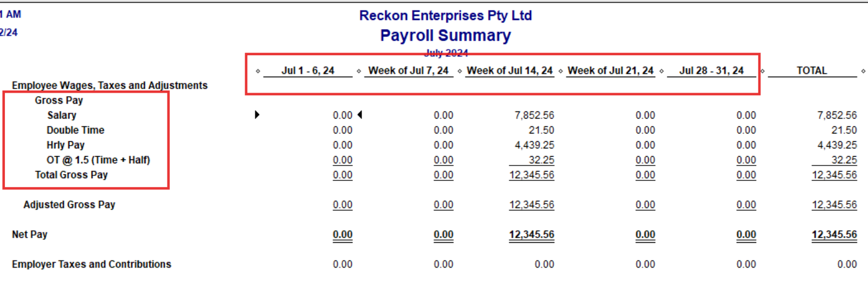Viewport: 868px width, 283px height.
Task: Click Employer Taxes 0.00 under Week of Jul 14, 24
Action: [544, 264]
